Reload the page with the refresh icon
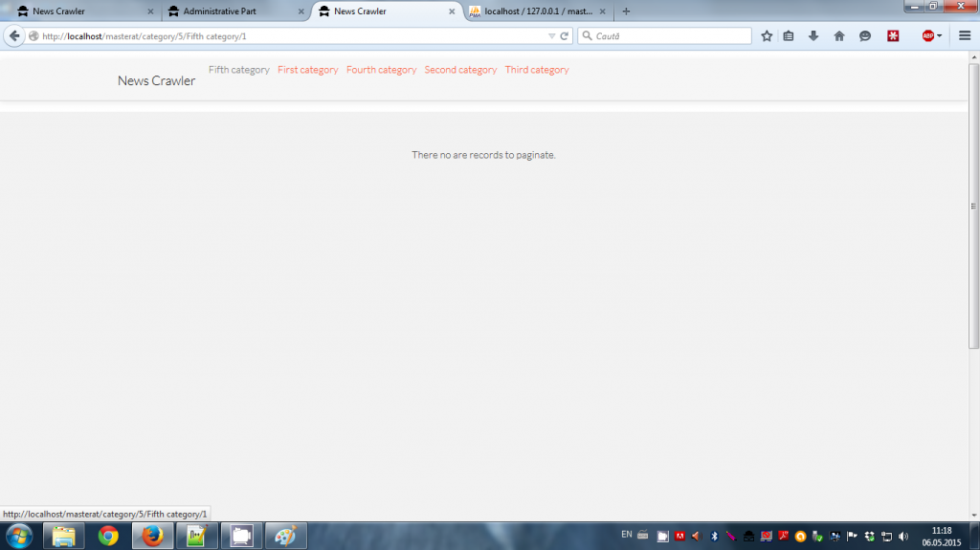The image size is (980, 550). point(565,36)
